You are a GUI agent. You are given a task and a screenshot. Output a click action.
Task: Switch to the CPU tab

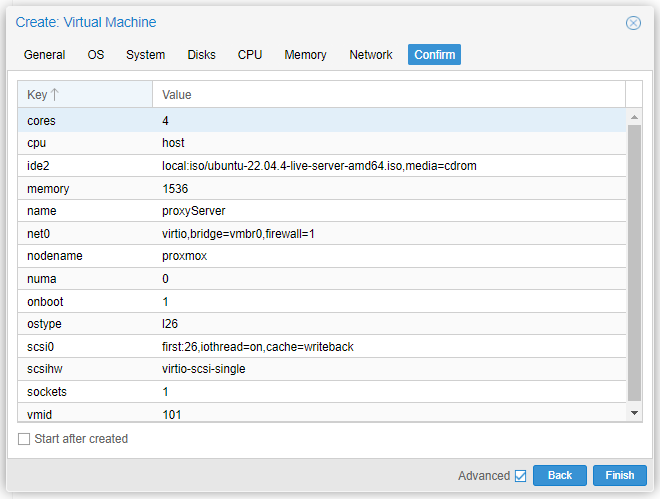click(250, 55)
